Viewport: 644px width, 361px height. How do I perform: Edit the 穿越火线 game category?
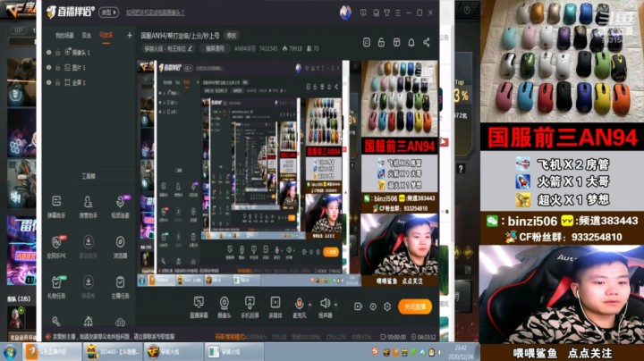pos(167,48)
